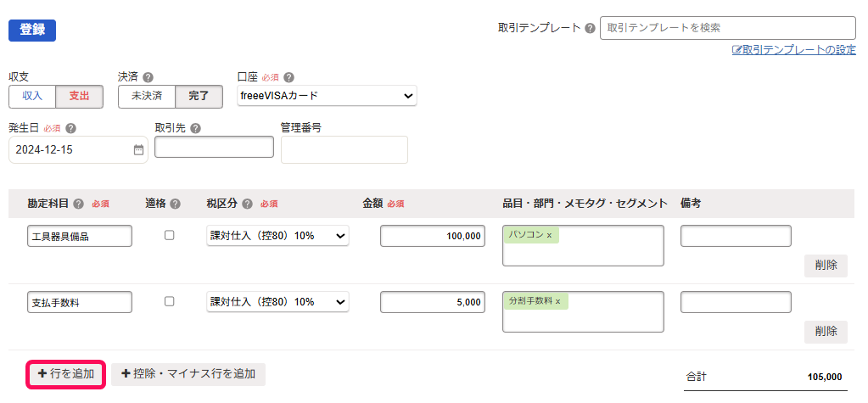Click the 取引先 input field
Viewport: 868px width, 403px height.
point(214,147)
